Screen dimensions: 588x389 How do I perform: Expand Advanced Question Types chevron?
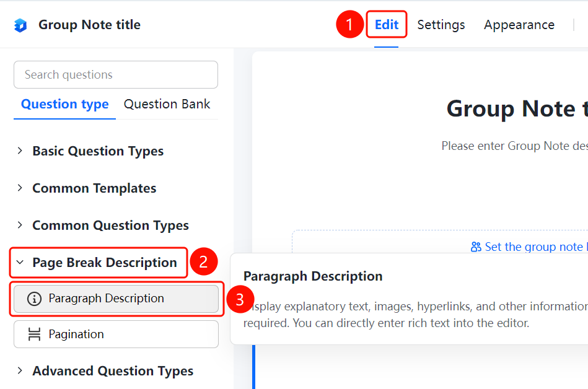20,370
